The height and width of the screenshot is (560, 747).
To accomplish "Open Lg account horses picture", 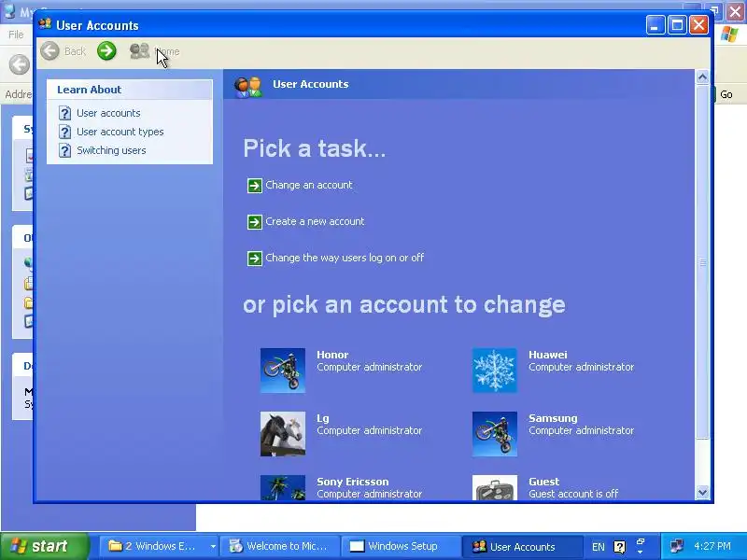I will click(283, 434).
